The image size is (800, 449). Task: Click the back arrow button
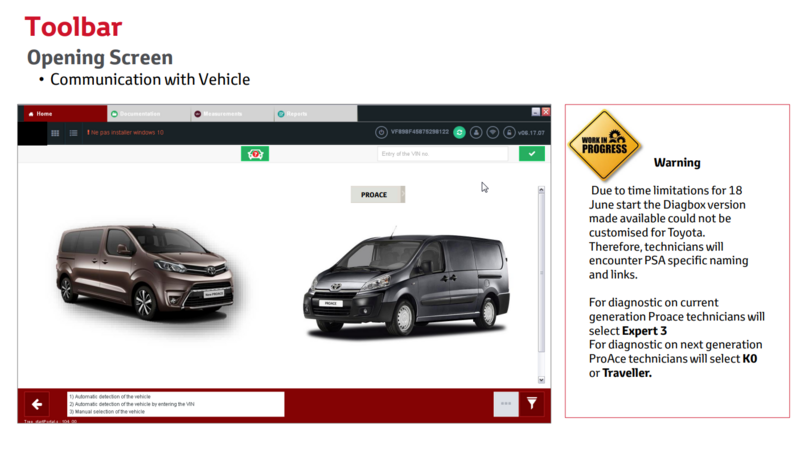pos(37,405)
